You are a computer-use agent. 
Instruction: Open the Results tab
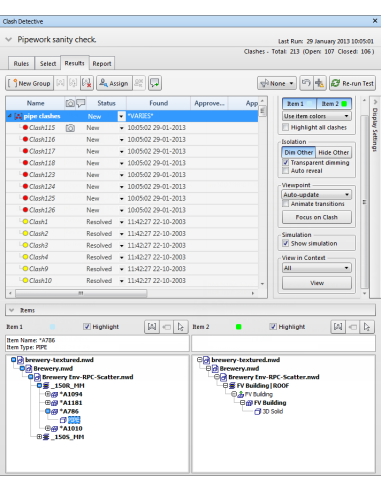tap(75, 63)
